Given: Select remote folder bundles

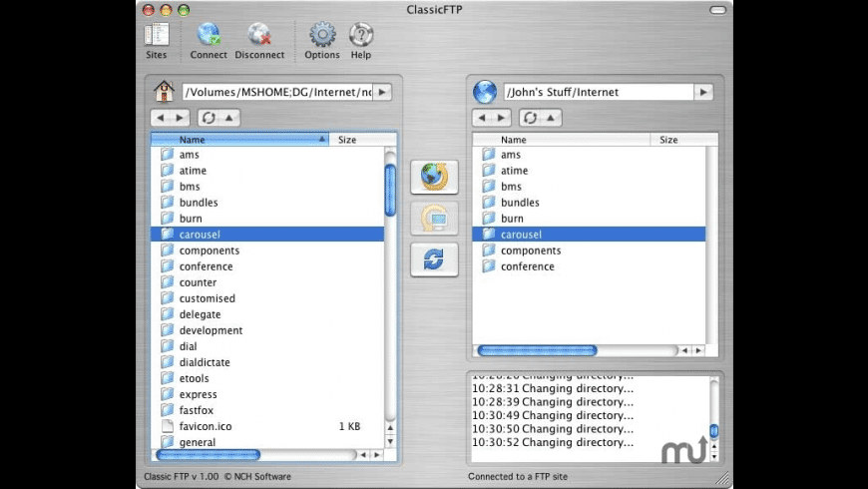Looking at the screenshot, I should click(x=589, y=203).
